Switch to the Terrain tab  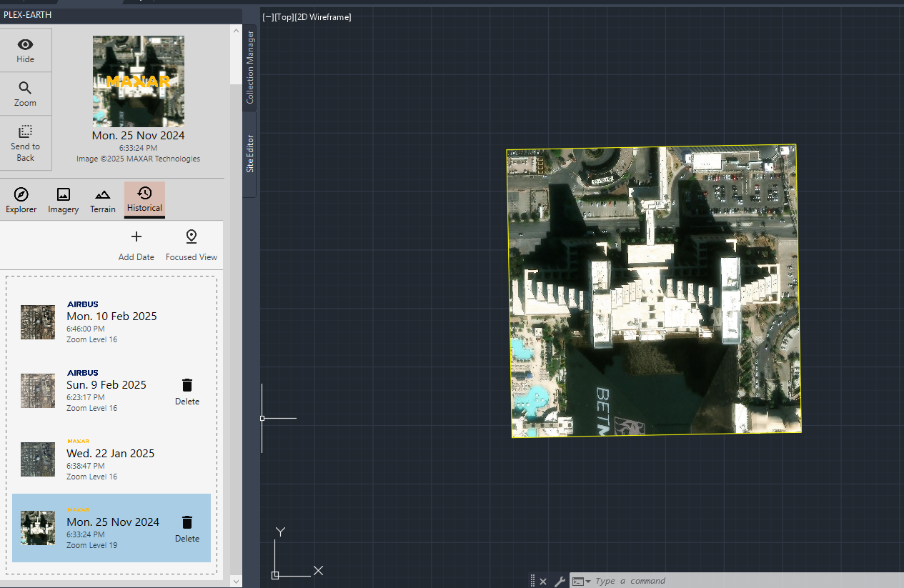102,200
